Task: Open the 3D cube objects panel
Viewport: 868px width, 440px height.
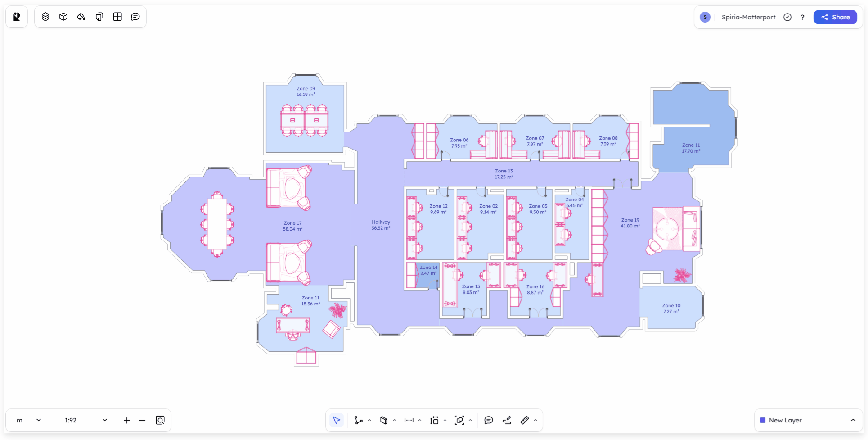Action: click(63, 17)
